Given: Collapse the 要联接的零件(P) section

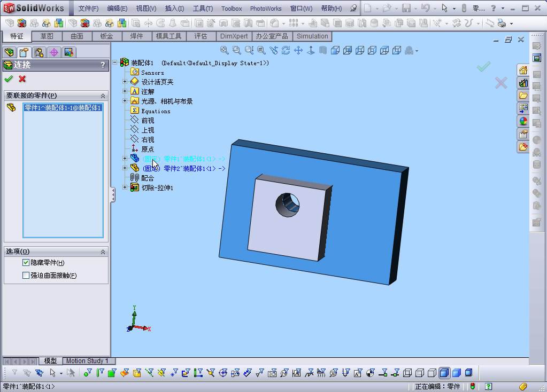Looking at the screenshot, I should click(103, 96).
